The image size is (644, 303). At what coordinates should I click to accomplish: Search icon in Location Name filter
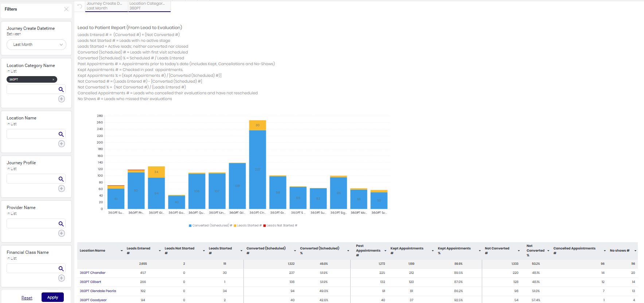point(61,134)
